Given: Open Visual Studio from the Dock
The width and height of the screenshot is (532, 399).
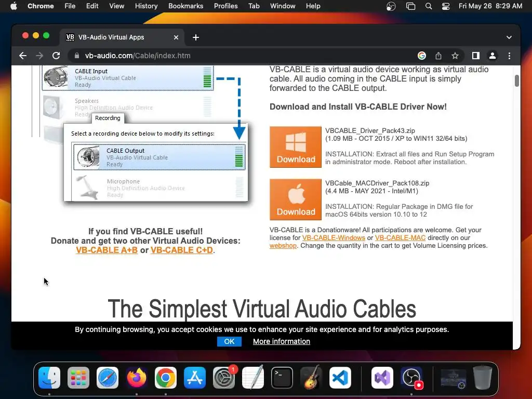Looking at the screenshot, I should pyautogui.click(x=382, y=378).
